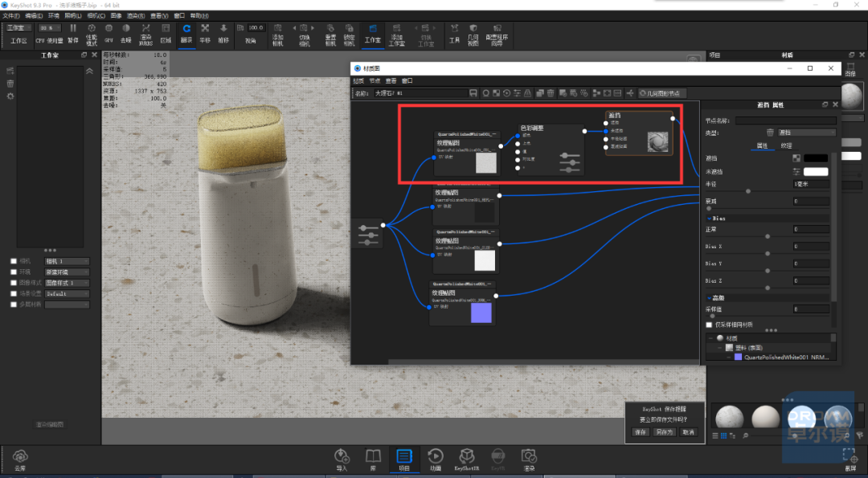Image resolution: width=868 pixels, height=478 pixels.
Task: Open the 图像样式 1 dropdown
Action: [x=67, y=283]
